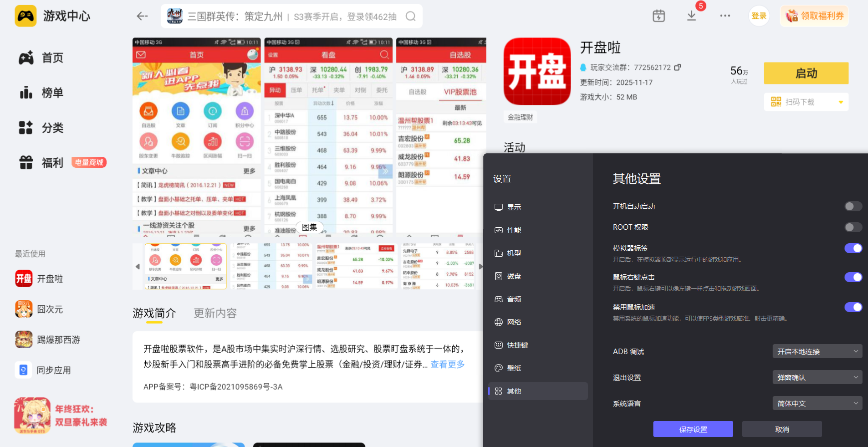Click the game icon in search box
Image resolution: width=868 pixels, height=447 pixels.
pyautogui.click(x=175, y=16)
